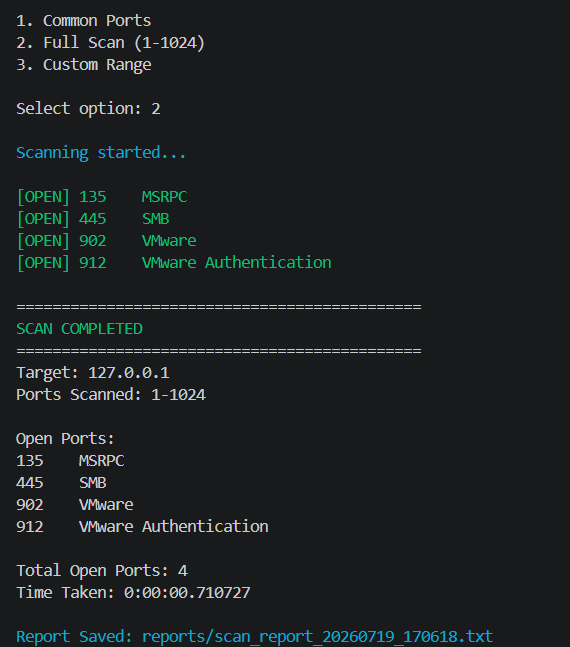
Task: Click the summary entry 445 SMB
Action: [x=61, y=483]
